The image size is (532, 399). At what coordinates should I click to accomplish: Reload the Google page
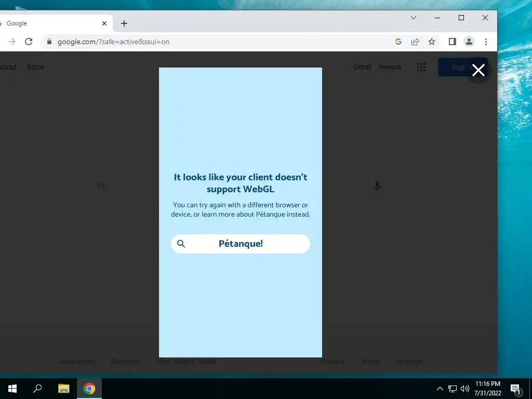(x=29, y=42)
